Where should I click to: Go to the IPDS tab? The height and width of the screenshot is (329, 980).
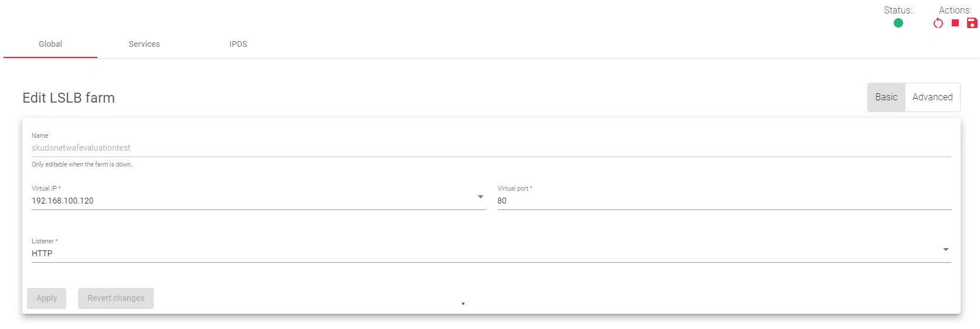coord(238,44)
